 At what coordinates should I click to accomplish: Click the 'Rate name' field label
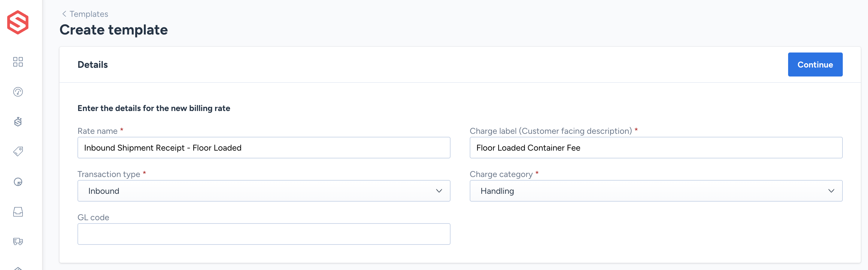[97, 131]
